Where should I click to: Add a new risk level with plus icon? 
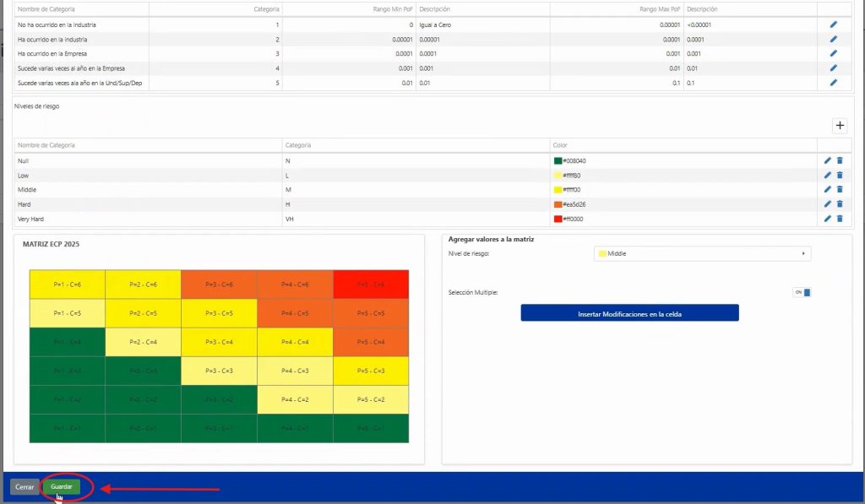[840, 126]
